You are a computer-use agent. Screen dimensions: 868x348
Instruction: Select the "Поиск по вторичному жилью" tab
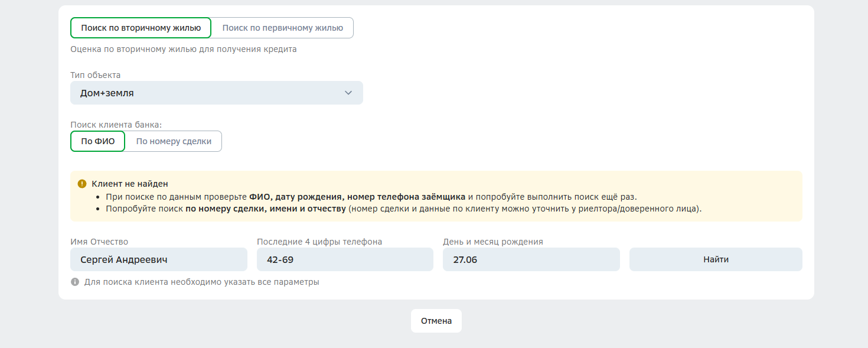[141, 28]
